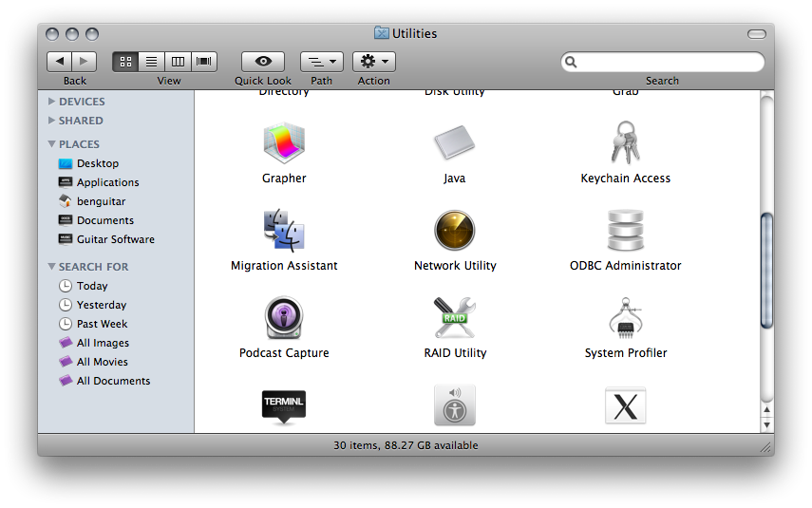Click the magnifying glass in search field
Screen dimensions: 812x508
pos(571,62)
